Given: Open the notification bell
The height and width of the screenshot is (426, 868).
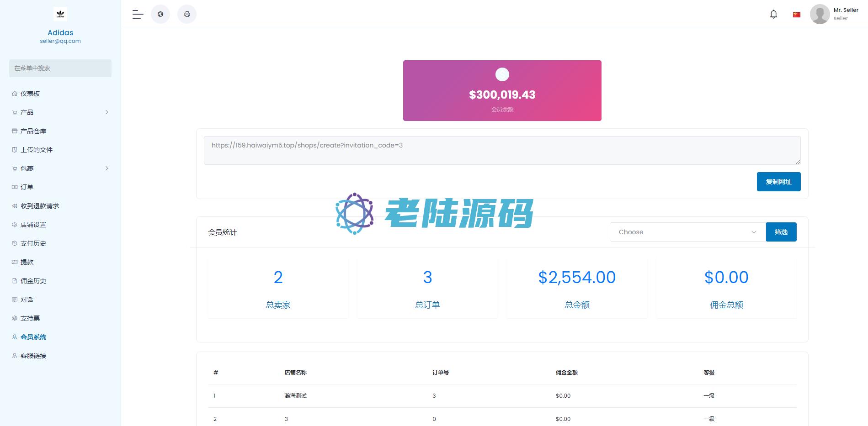Looking at the screenshot, I should pyautogui.click(x=773, y=15).
